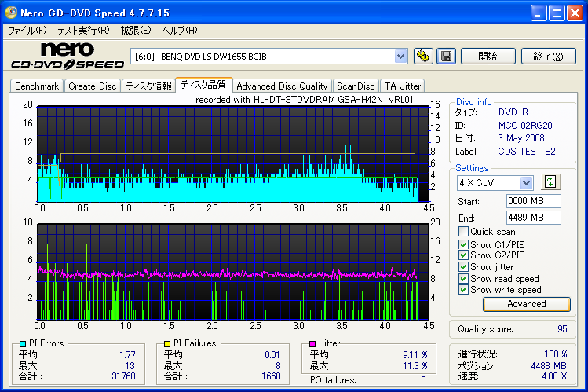Enable the Quick scan checkbox

coord(463,232)
